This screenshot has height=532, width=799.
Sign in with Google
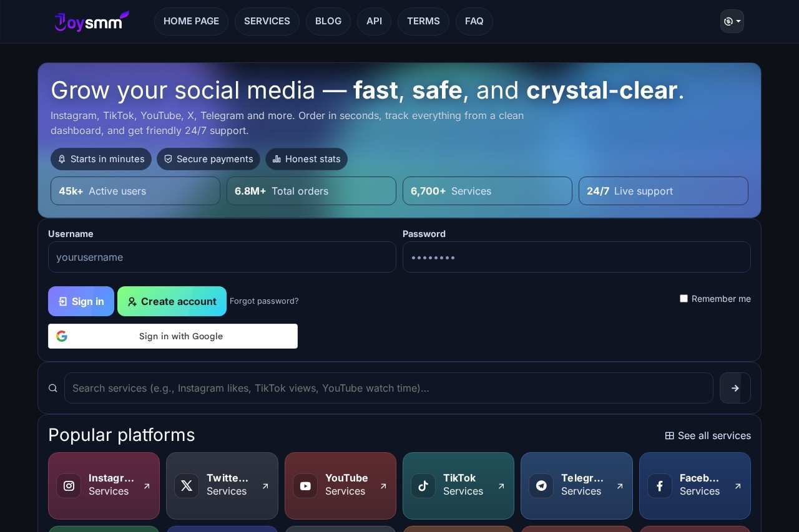(173, 336)
